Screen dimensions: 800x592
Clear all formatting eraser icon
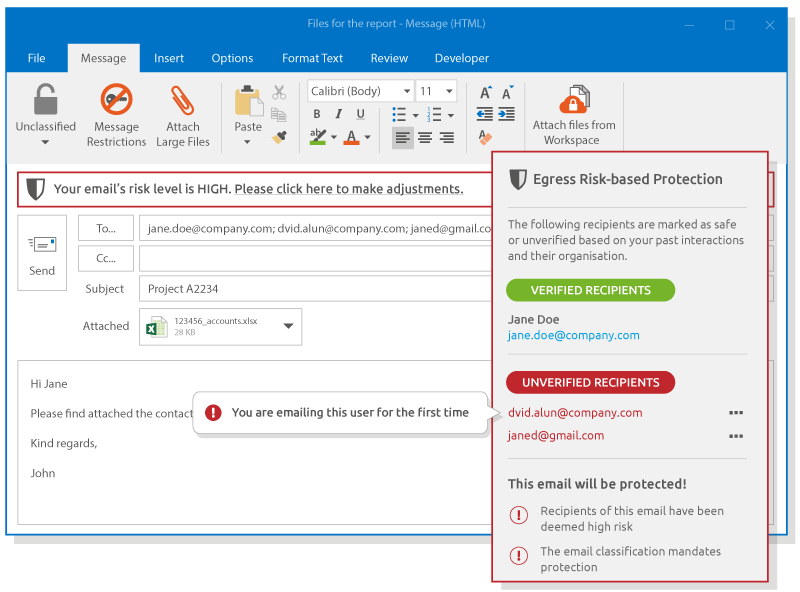[x=485, y=137]
